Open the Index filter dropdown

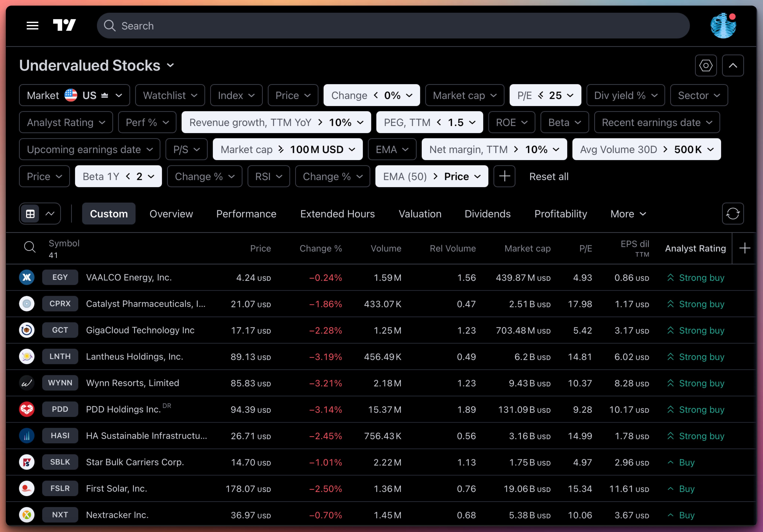coord(236,95)
